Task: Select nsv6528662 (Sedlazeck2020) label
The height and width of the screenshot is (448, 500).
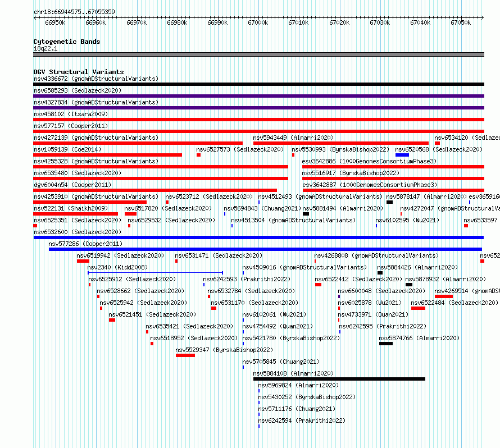Action: 140,291
